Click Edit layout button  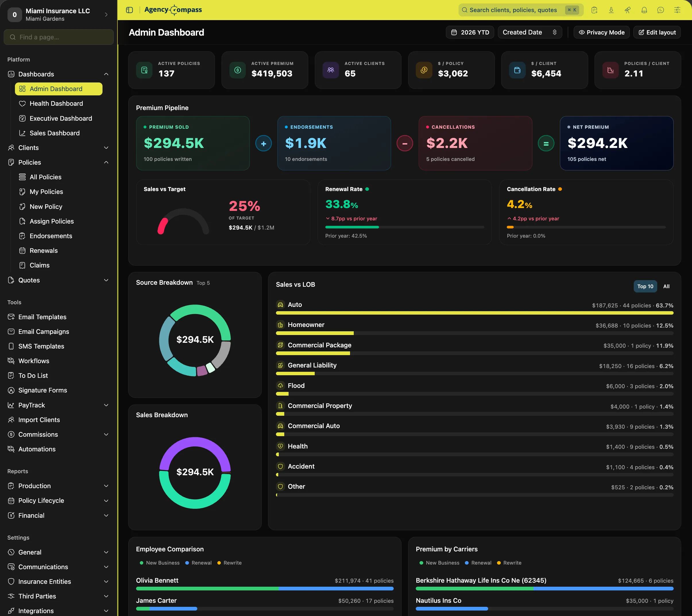657,32
